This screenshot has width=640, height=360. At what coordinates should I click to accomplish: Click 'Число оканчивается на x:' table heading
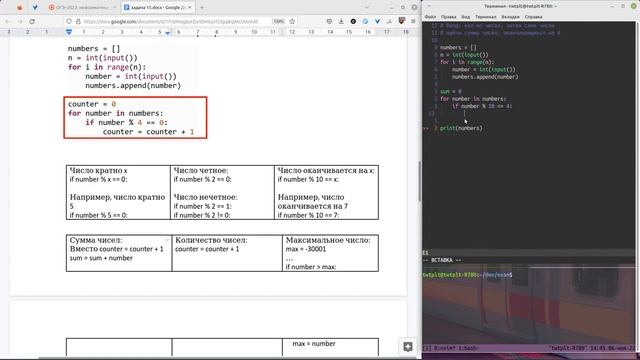pyautogui.click(x=326, y=170)
